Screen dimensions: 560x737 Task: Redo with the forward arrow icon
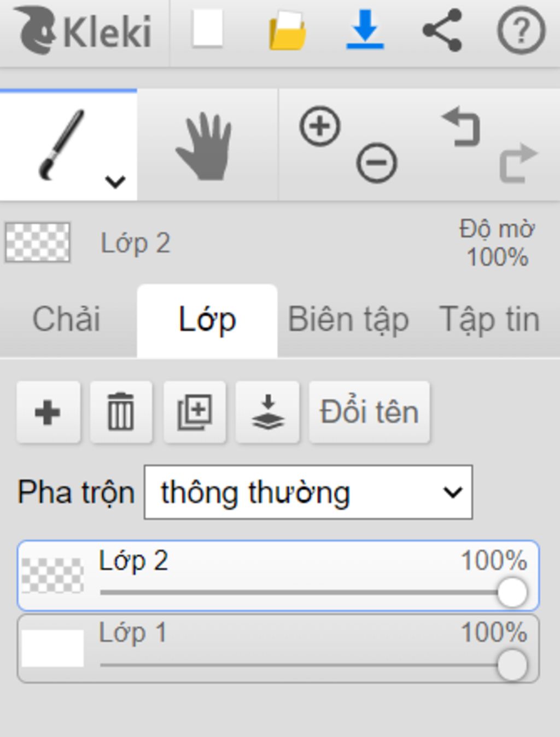tap(518, 163)
